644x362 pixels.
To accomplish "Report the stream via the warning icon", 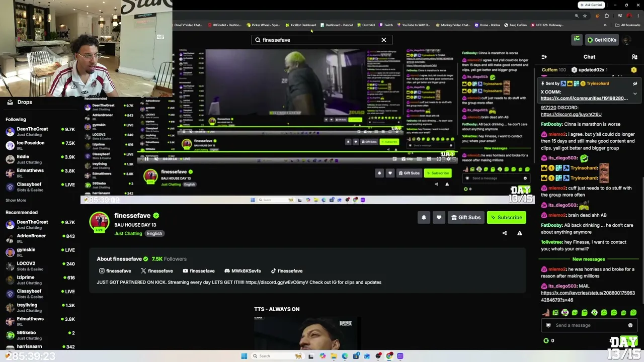I will click(520, 233).
